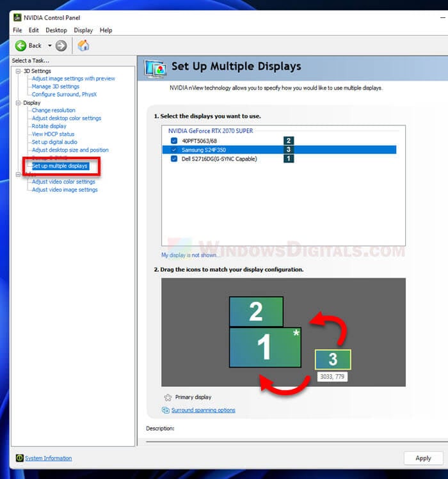The width and height of the screenshot is (448, 479).
Task: Click the Back button label
Action: pos(35,46)
